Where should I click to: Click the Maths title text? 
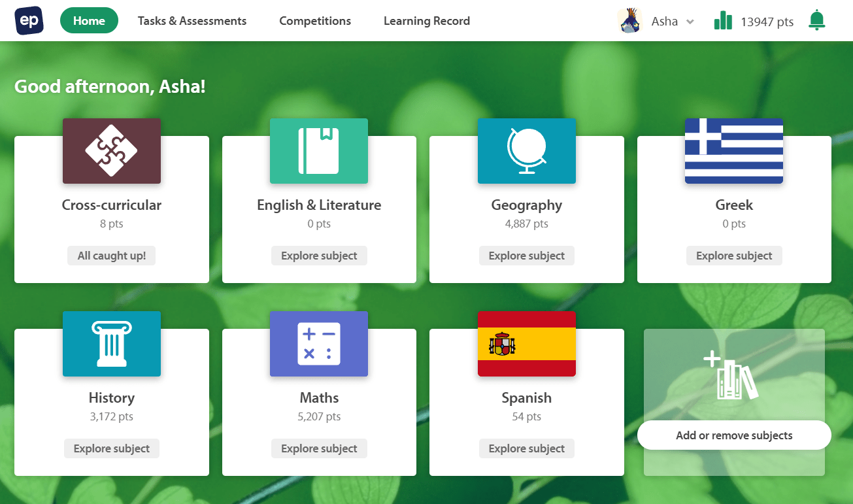[x=319, y=398]
